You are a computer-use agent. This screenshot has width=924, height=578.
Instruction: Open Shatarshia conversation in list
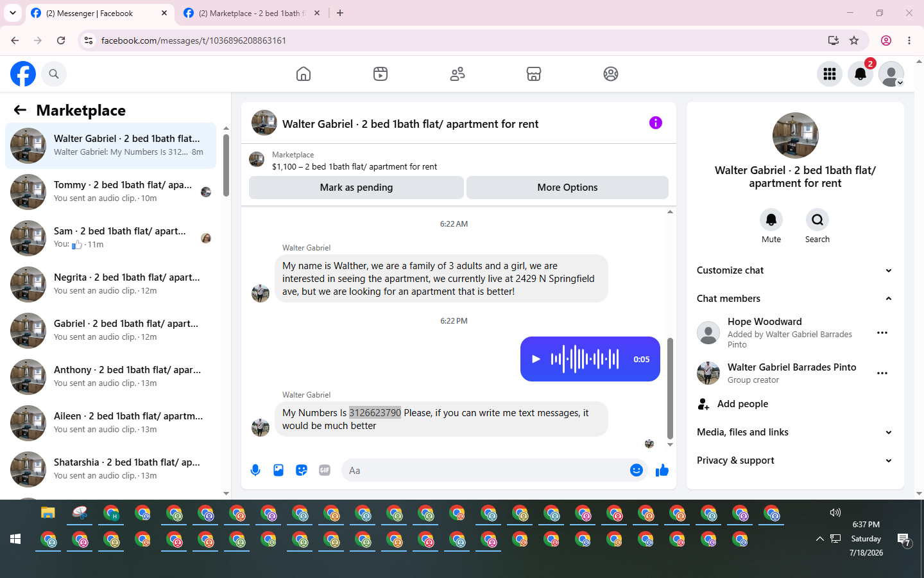pos(111,469)
